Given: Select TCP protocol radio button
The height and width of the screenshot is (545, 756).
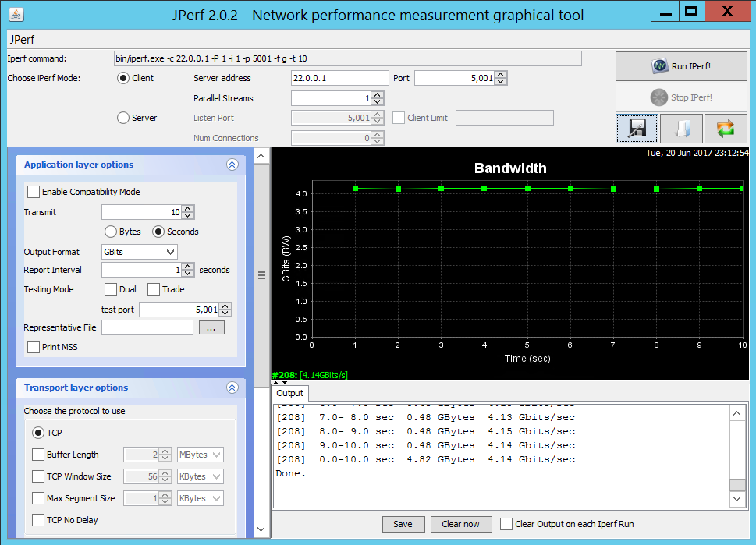Looking at the screenshot, I should tap(38, 433).
